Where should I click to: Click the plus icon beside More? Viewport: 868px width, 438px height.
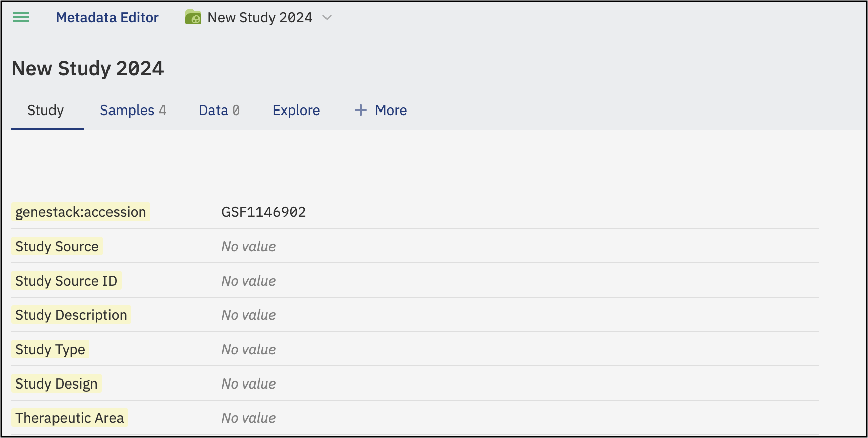361,110
